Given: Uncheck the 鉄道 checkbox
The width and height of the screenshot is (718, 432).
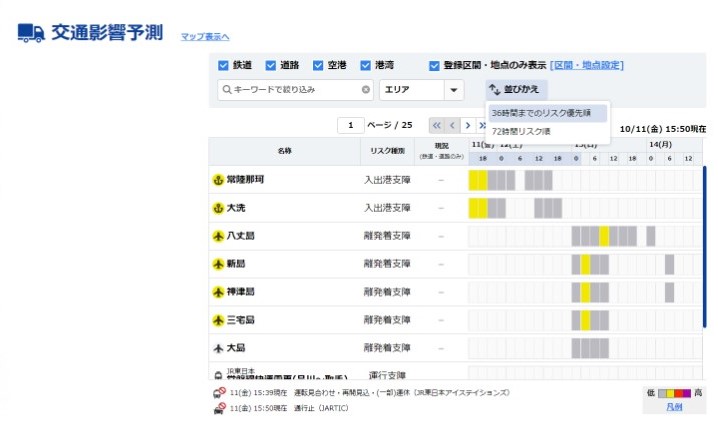Looking at the screenshot, I should pos(223,66).
